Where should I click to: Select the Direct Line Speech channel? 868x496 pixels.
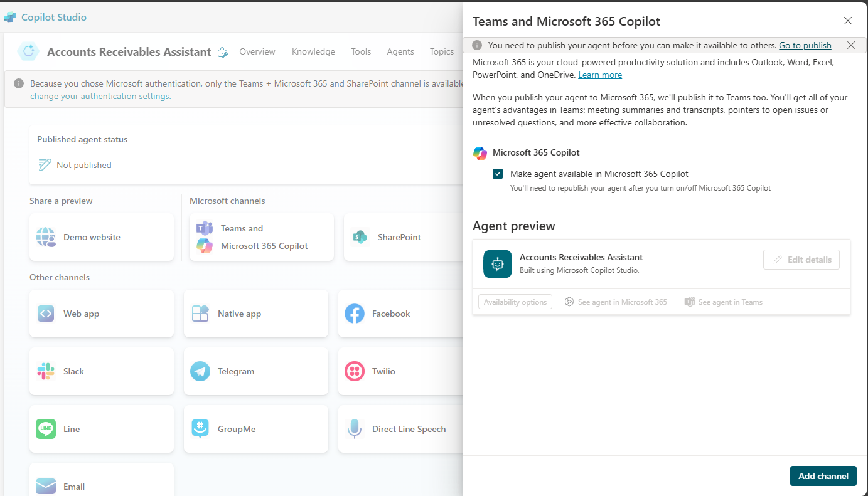(x=409, y=429)
